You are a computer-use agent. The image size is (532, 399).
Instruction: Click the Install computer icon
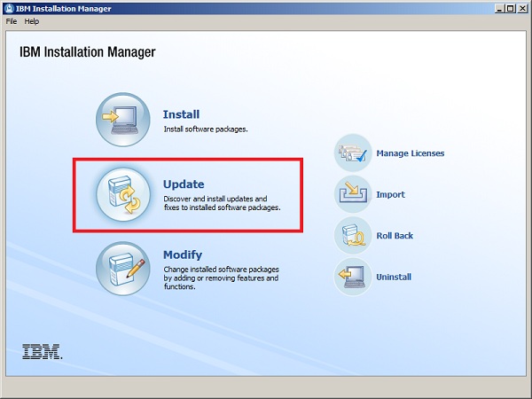123,120
